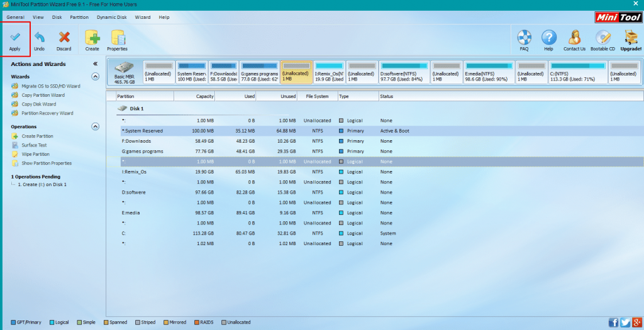Sort by the Status column header
The width and height of the screenshot is (644, 330).
point(511,96)
